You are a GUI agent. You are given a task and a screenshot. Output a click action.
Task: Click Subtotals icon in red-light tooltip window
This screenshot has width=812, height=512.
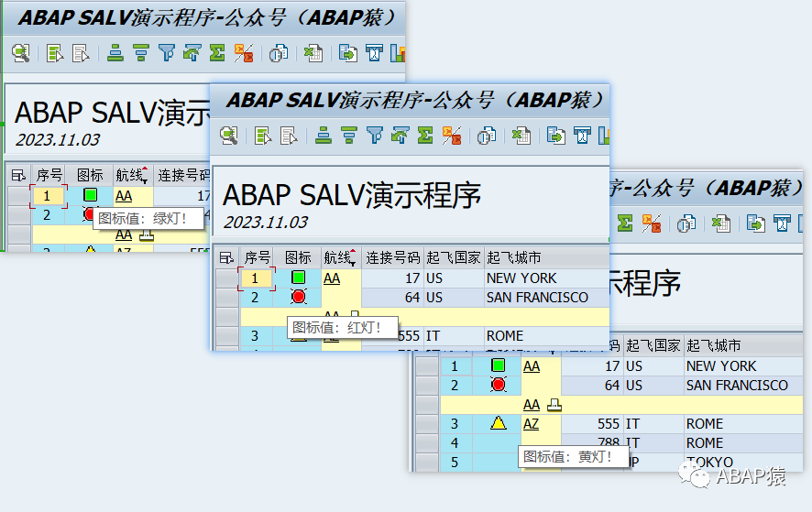tap(452, 136)
